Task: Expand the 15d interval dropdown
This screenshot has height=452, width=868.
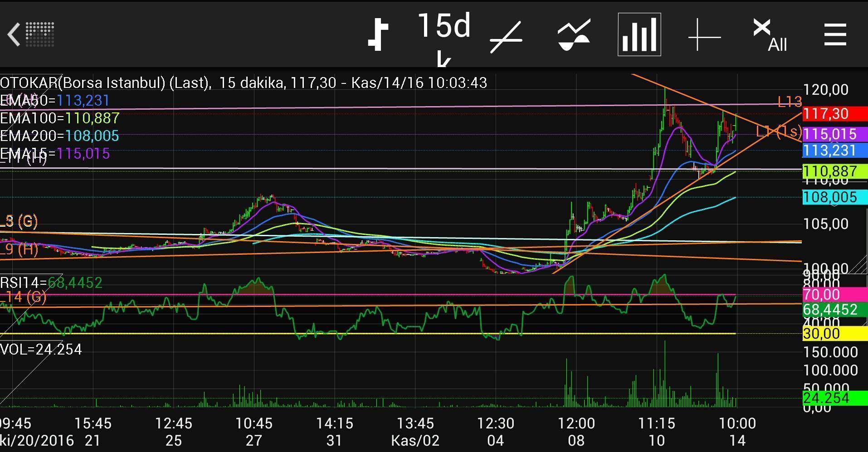Action: tap(444, 26)
